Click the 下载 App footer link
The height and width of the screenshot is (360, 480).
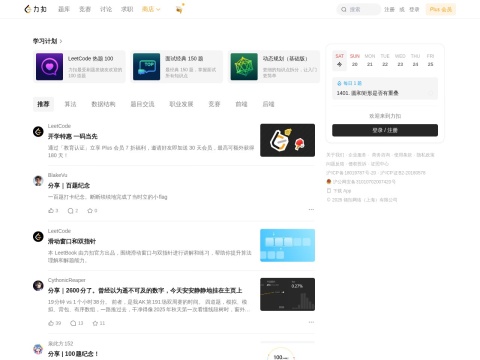pos(342,191)
